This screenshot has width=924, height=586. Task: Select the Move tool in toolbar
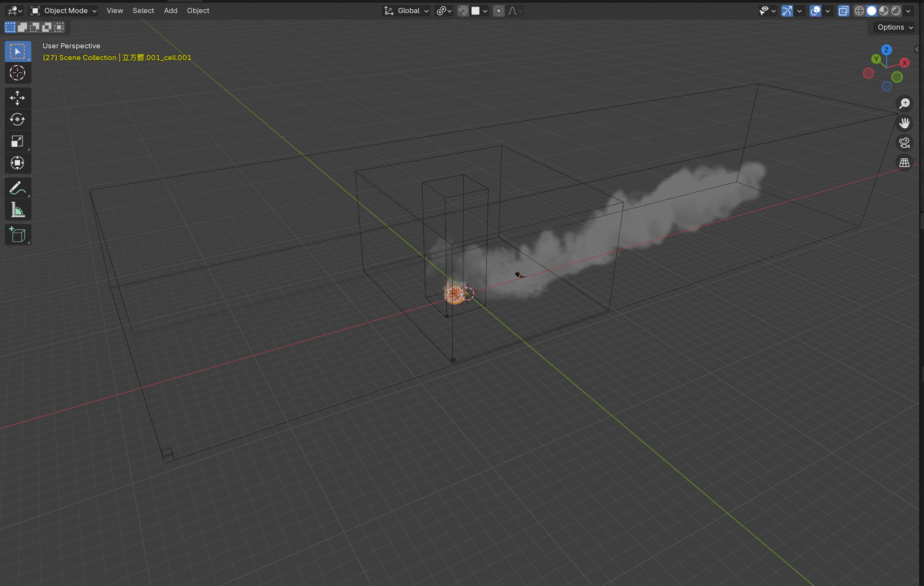click(x=17, y=98)
